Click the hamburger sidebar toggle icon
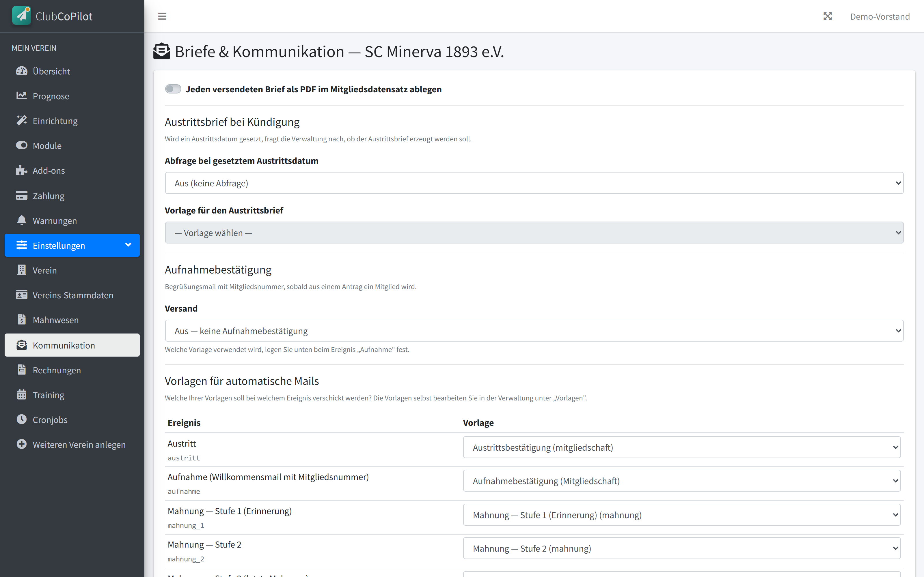Viewport: 924px width, 577px height. pos(162,16)
